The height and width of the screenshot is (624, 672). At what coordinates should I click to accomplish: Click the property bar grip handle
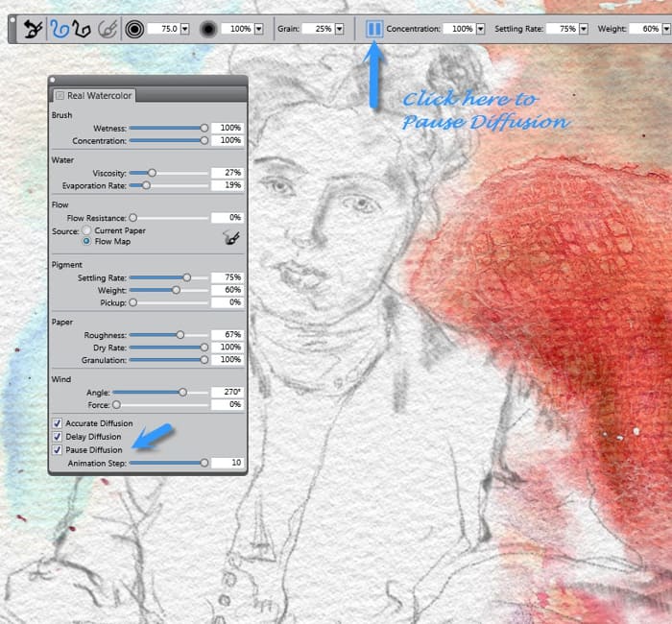coord(12,29)
